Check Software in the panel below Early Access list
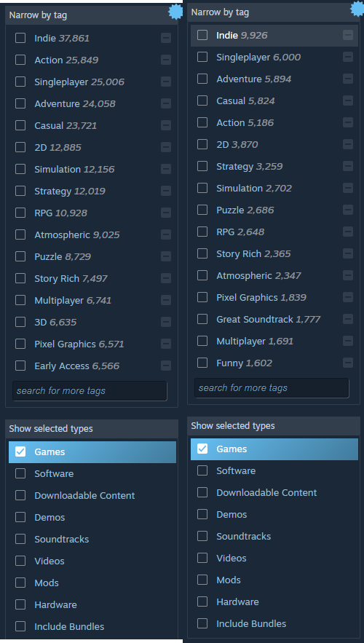364x643 pixels. pos(20,473)
